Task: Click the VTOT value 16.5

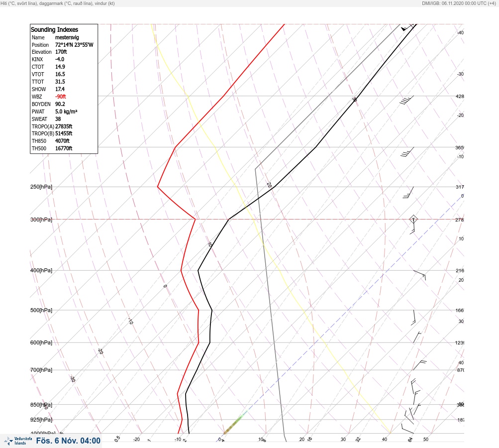Action: tap(60, 74)
